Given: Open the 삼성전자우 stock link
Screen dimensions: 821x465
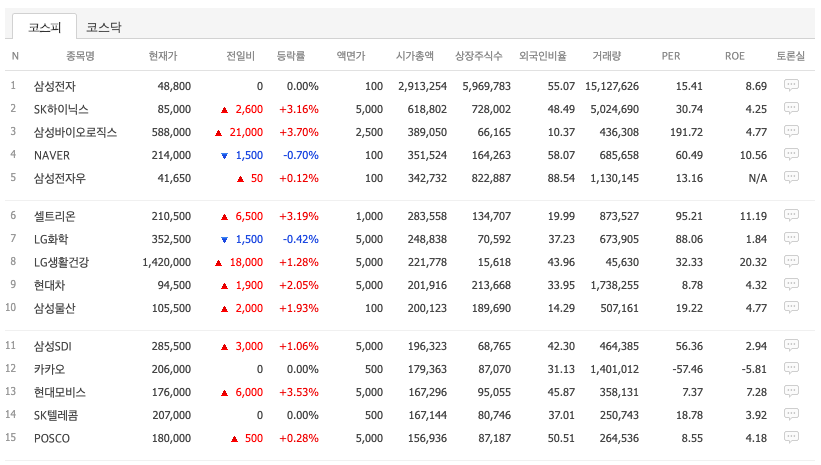Looking at the screenshot, I should click(60, 178).
